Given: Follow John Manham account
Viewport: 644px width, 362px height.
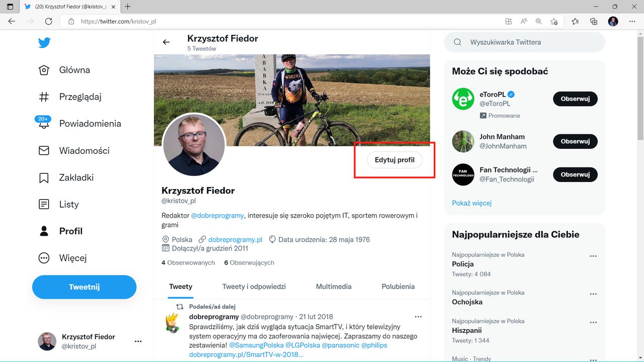Looking at the screenshot, I should click(x=575, y=141).
